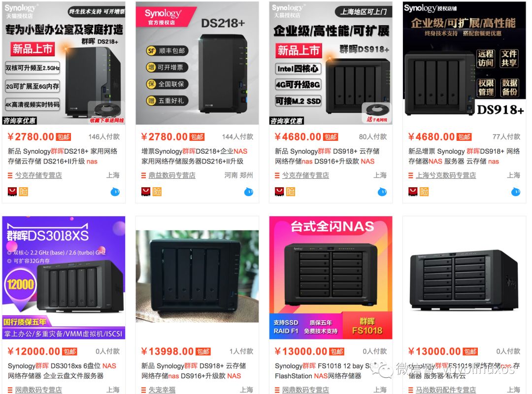Click Tmall icon under third DS918+ listing

tap(279, 192)
